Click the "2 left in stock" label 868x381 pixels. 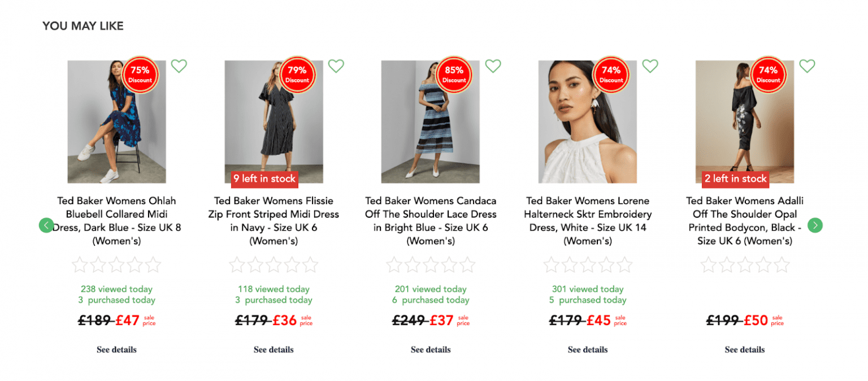(x=735, y=179)
